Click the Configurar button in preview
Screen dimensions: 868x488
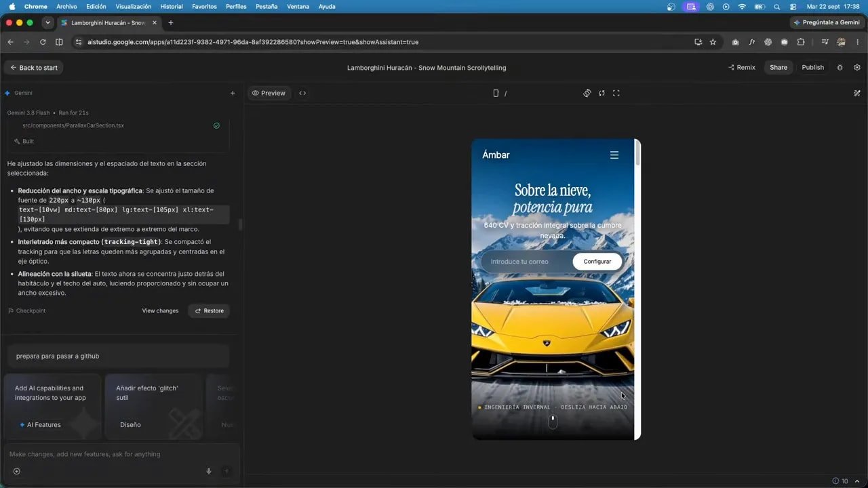597,262
